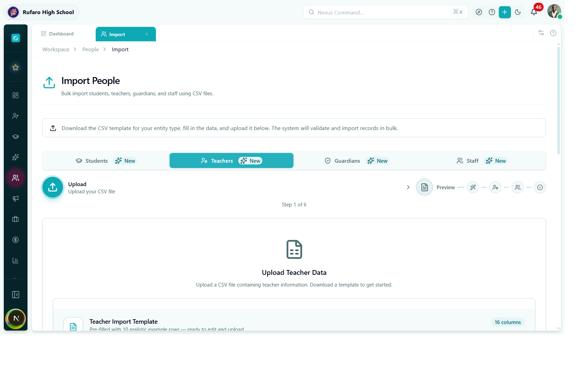Viewport: 588px width, 387px height.
Task: Click the Import People upload icon
Action: point(49,83)
